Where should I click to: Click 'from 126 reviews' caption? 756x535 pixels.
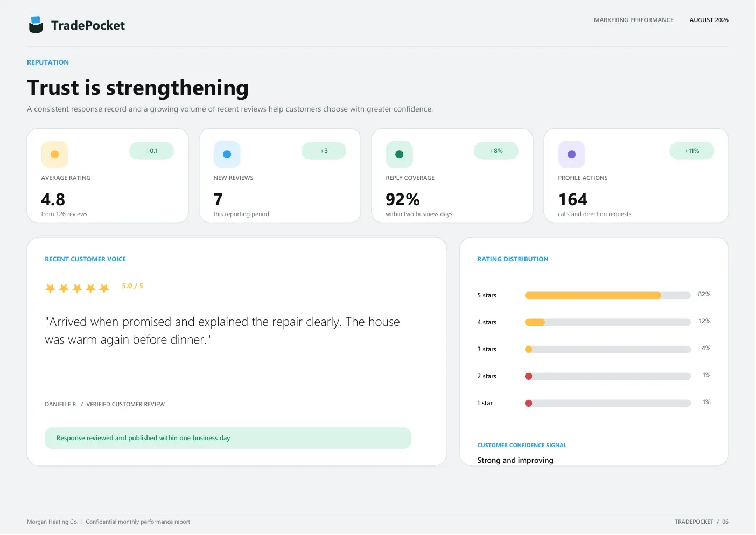[x=64, y=214]
